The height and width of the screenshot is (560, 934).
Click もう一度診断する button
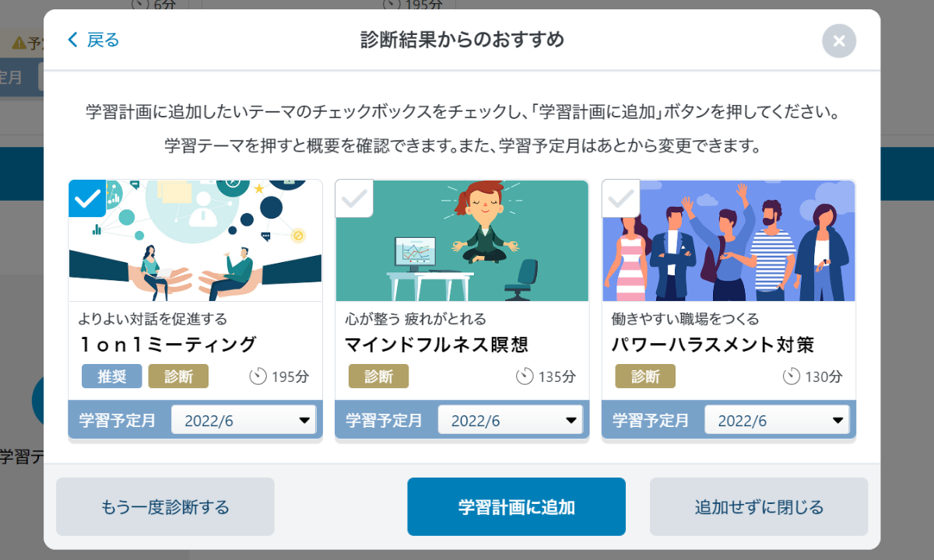[165, 507]
